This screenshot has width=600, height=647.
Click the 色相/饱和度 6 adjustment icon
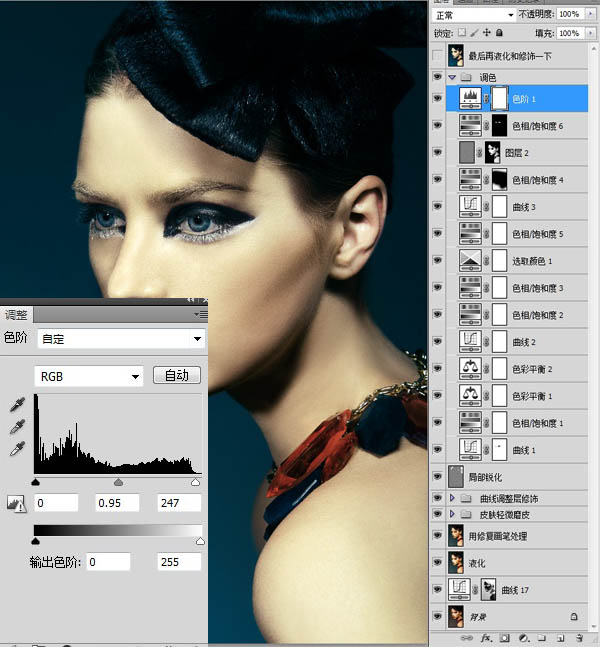tap(470, 125)
